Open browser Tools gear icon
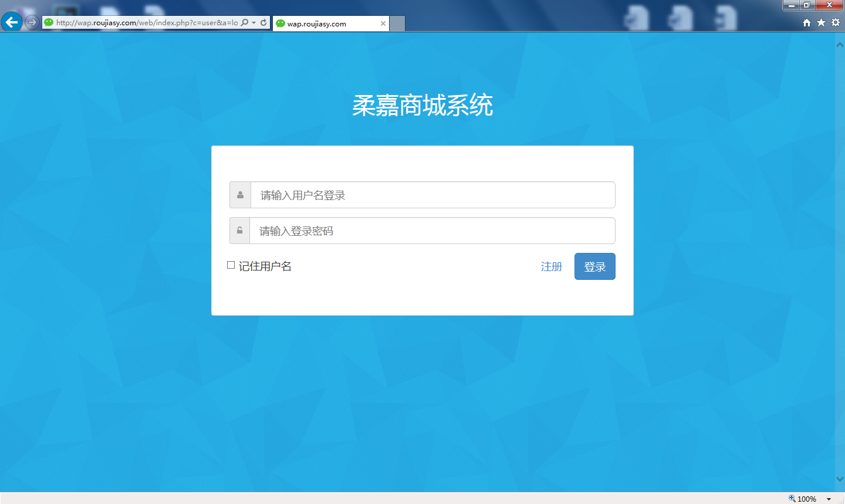The image size is (845, 504). (835, 22)
